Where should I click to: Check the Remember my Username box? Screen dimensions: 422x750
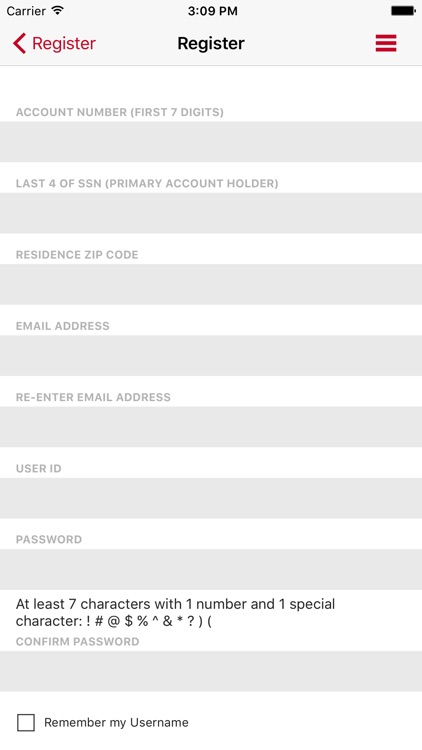pyautogui.click(x=26, y=722)
